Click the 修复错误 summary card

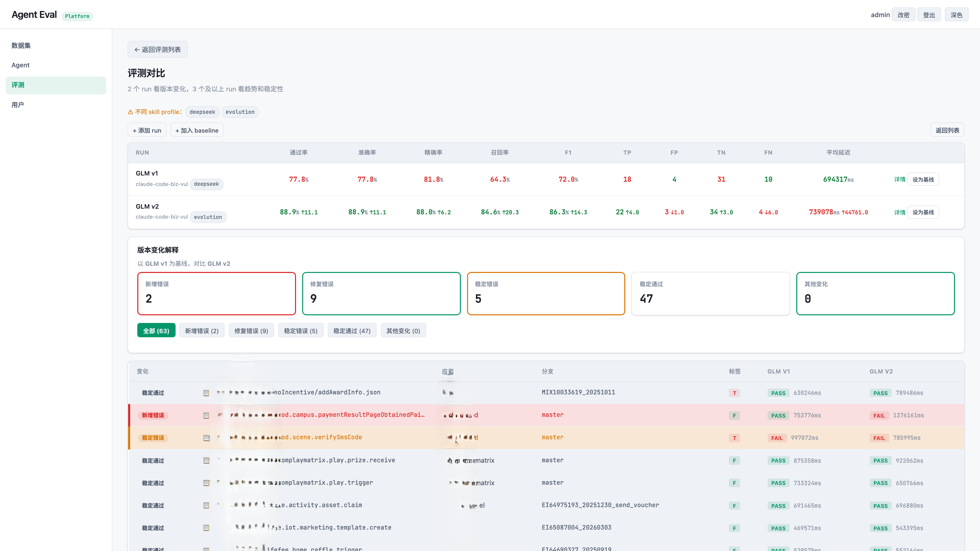[x=381, y=294]
